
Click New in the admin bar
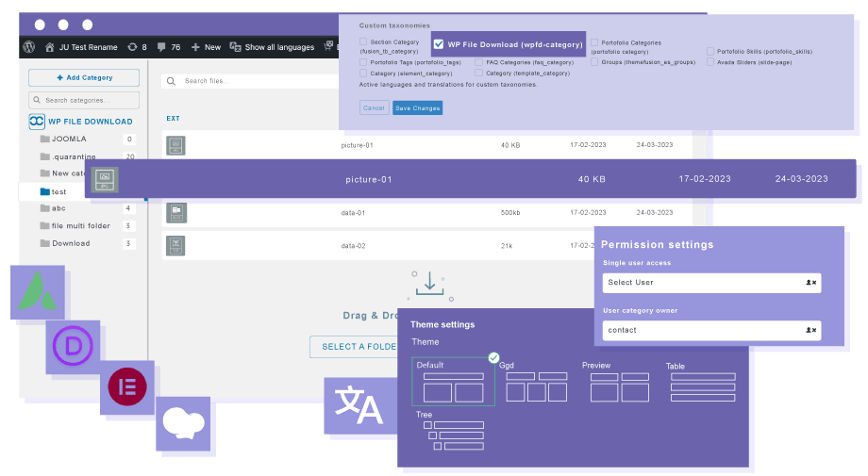[x=206, y=46]
